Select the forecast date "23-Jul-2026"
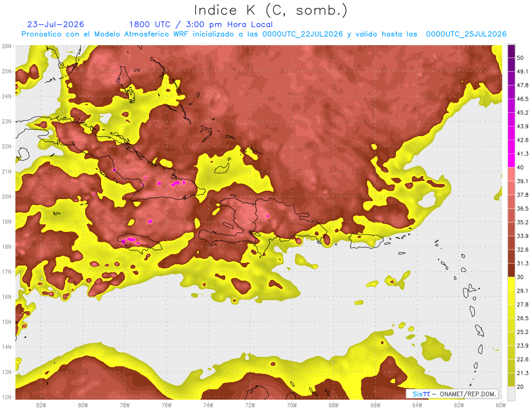This screenshot has width=532, height=411. [55, 24]
